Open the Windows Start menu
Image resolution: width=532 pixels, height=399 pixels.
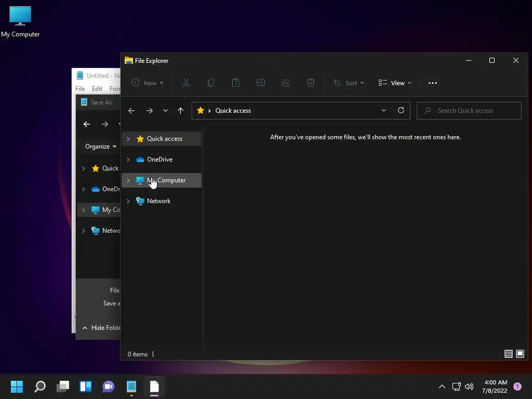point(17,387)
